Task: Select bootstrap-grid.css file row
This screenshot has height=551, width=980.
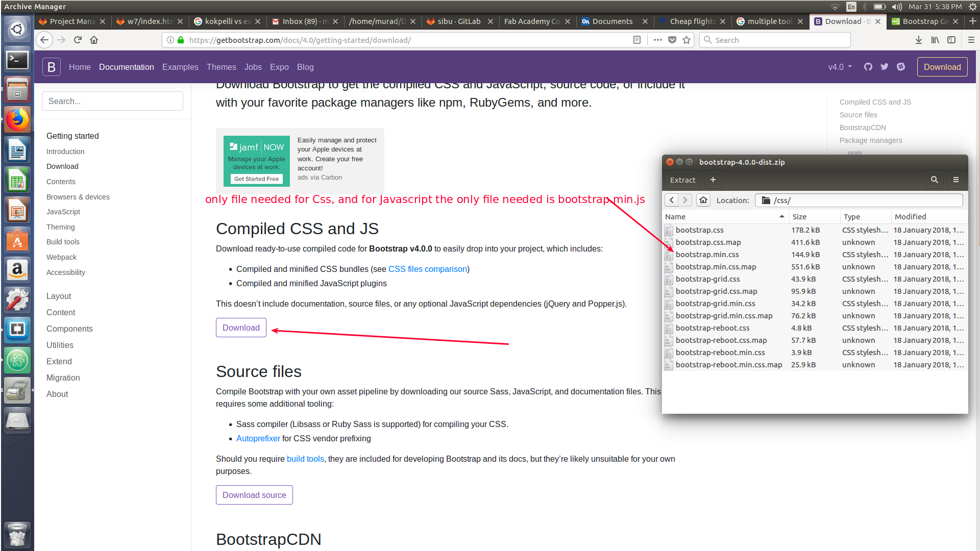Action: (815, 279)
